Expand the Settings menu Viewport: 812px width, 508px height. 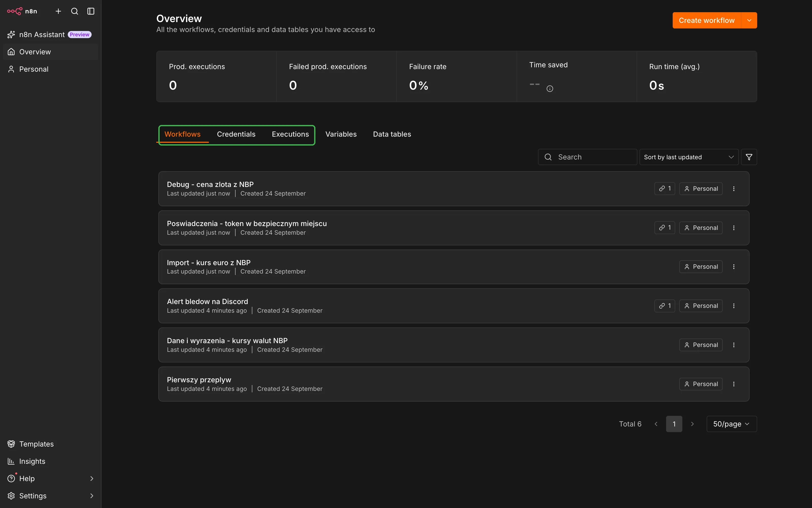coord(50,496)
